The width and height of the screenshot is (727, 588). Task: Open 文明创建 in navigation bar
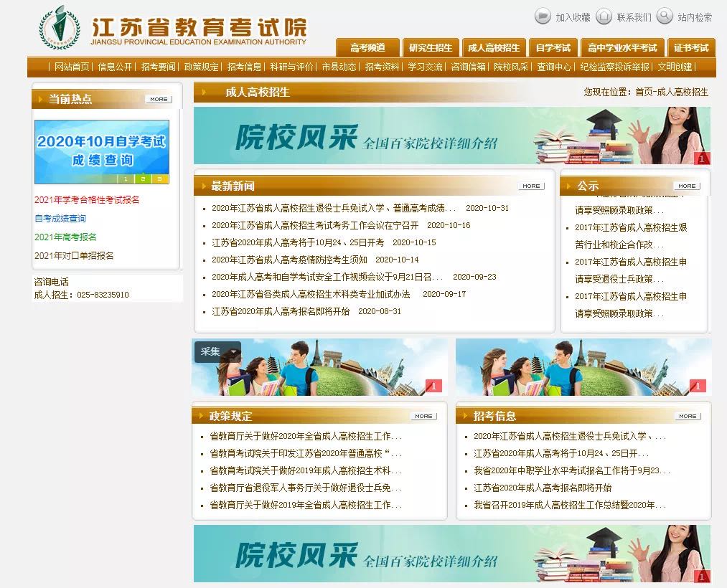(x=675, y=67)
